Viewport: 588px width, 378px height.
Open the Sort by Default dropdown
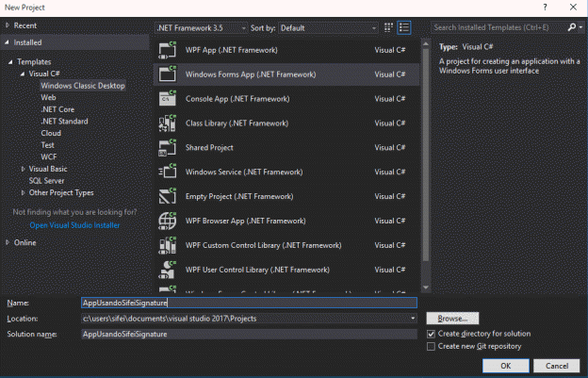pos(328,27)
